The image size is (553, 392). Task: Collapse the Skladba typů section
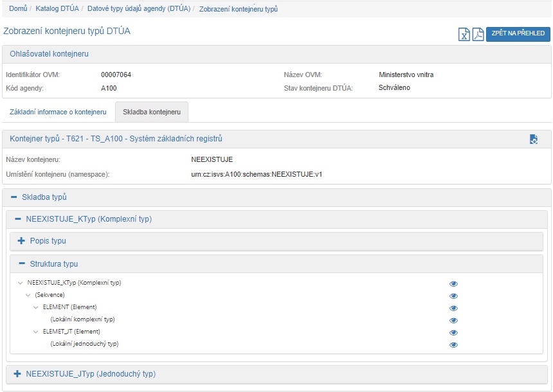(14, 197)
